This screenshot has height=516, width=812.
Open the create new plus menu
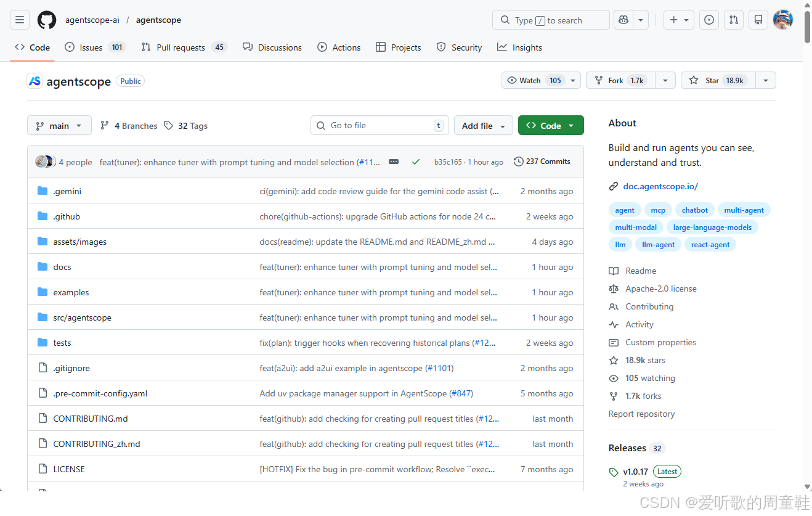[680, 20]
